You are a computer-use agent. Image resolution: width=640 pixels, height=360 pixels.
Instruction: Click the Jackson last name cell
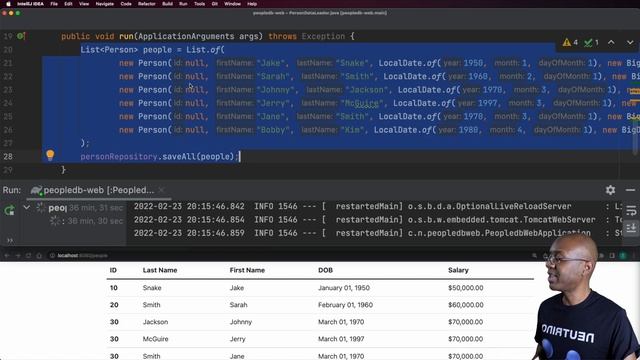click(155, 322)
